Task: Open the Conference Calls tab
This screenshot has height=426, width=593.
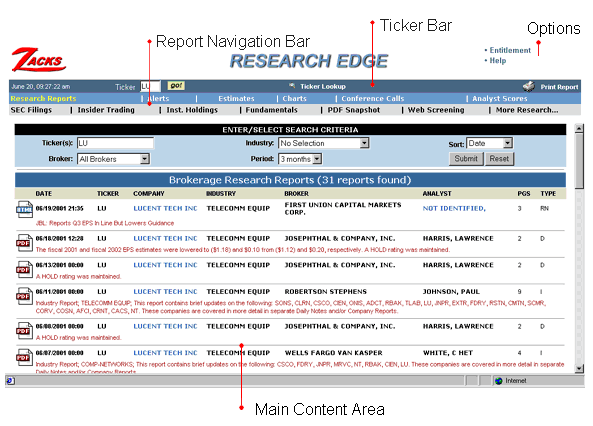Action: [373, 98]
